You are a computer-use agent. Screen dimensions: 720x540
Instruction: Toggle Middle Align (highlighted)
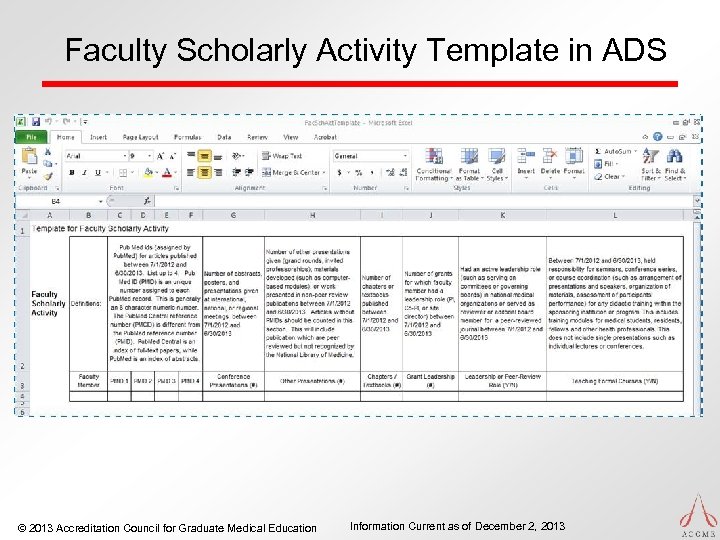204,156
